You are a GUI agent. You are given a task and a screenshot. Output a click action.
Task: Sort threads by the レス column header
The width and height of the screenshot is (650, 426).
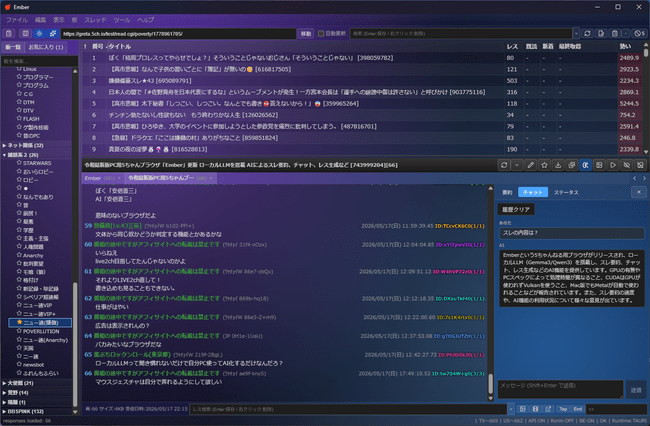[x=512, y=46]
